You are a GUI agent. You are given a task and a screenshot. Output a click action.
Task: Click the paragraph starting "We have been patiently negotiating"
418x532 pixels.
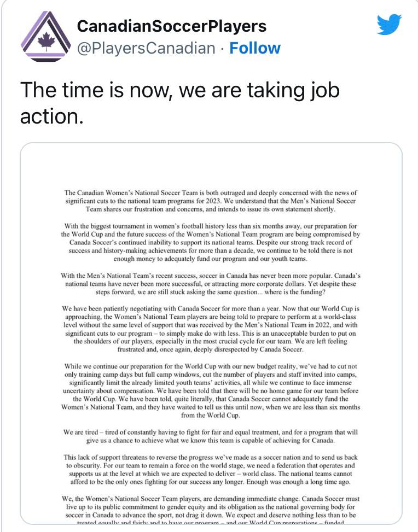coord(211,329)
